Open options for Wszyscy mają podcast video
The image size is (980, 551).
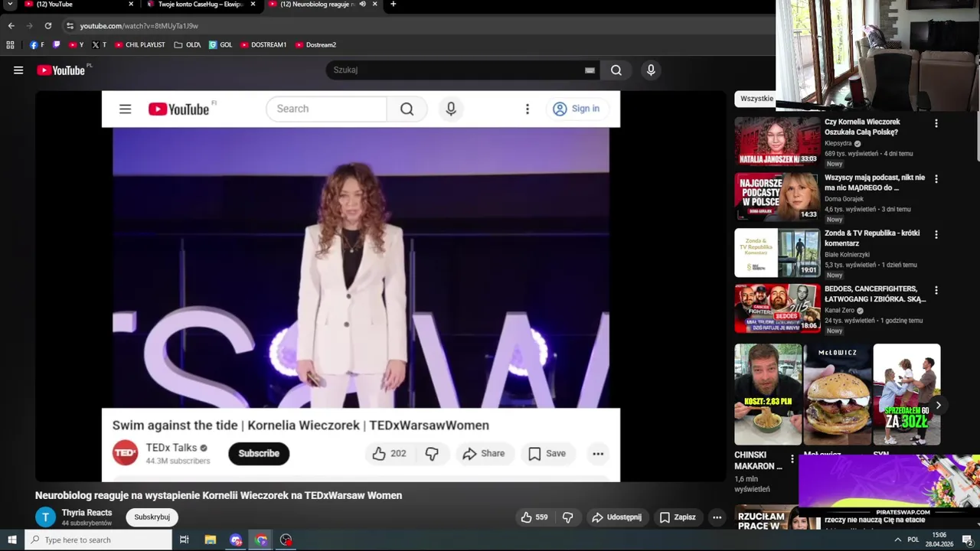coord(936,179)
